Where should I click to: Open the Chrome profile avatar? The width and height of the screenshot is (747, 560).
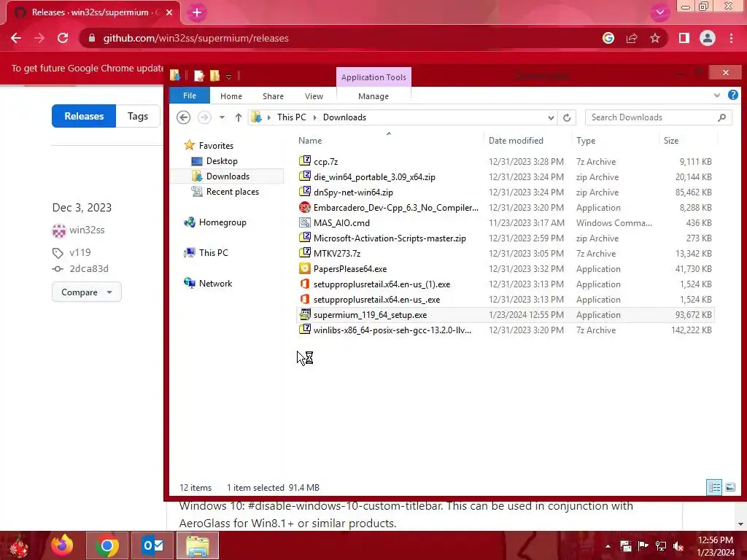tap(708, 38)
